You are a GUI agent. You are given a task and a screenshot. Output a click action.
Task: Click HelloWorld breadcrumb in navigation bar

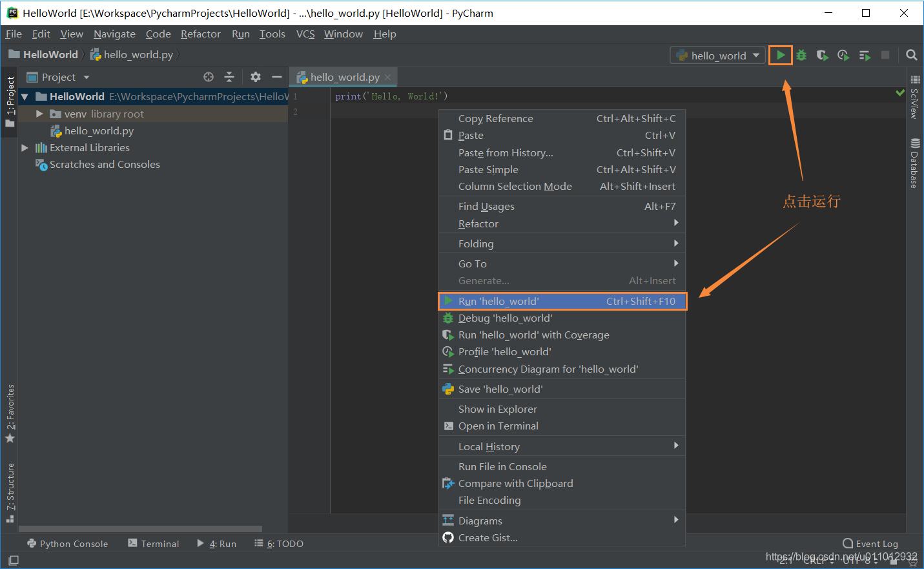click(x=43, y=54)
